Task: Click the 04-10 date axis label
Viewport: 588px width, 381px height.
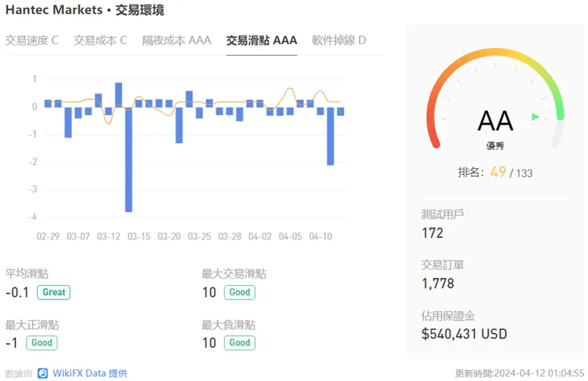Action: [x=321, y=237]
